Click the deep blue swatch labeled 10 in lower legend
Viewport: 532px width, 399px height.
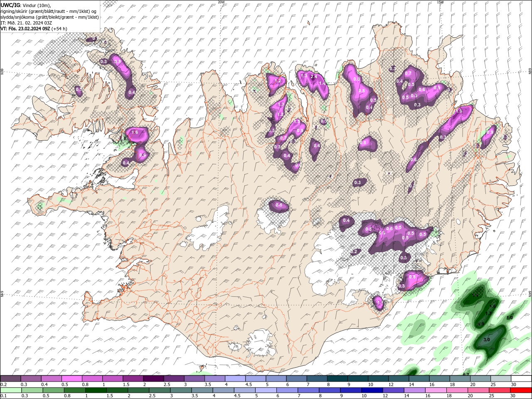tap(372, 390)
